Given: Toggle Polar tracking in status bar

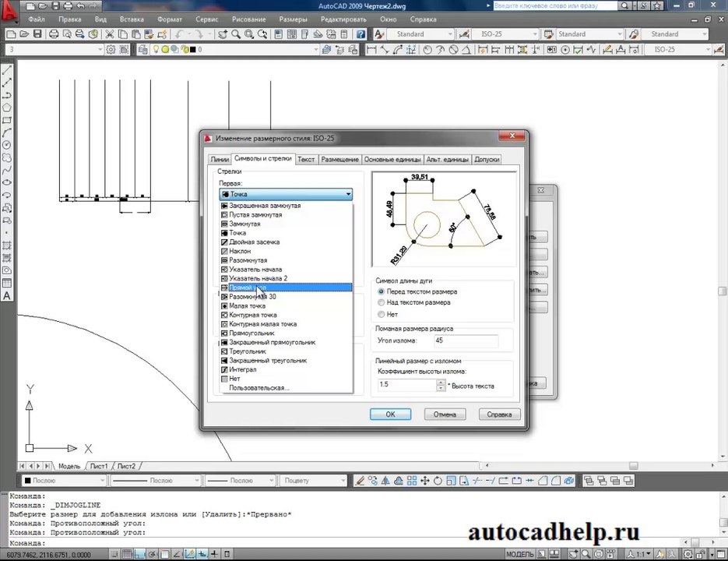Looking at the screenshot, I should point(153,554).
